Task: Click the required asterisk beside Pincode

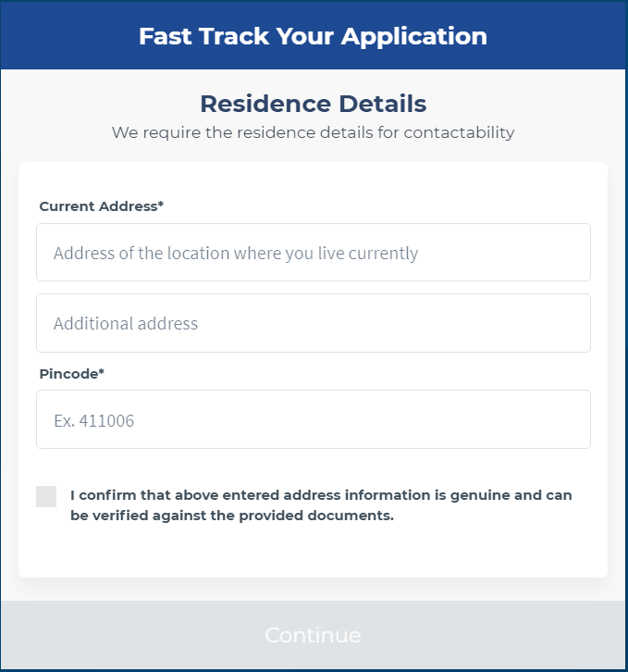Action: pos(102,373)
